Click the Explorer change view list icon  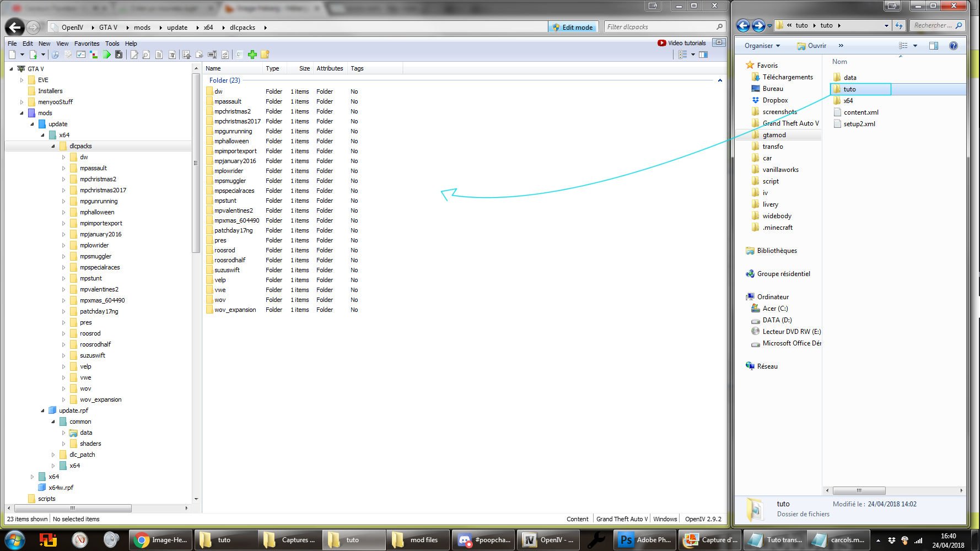(x=903, y=46)
